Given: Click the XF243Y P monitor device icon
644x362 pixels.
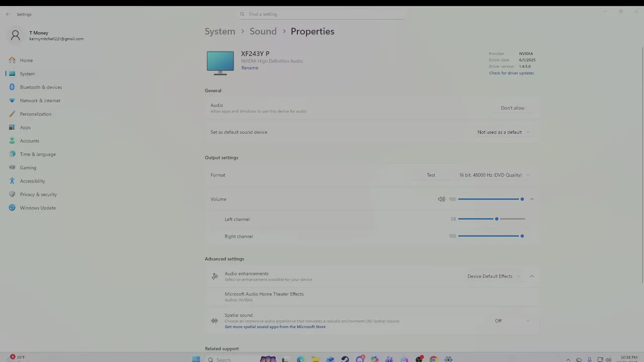Looking at the screenshot, I should tap(220, 63).
